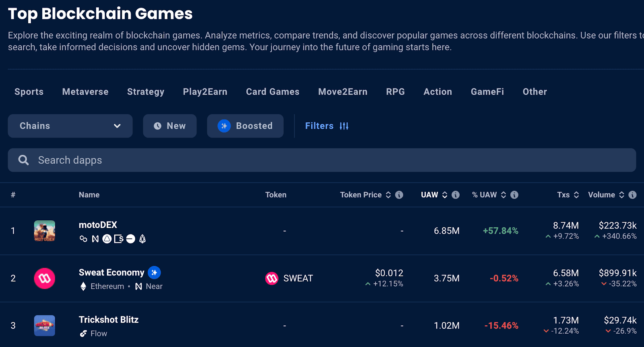Click the Ethereum chain icon
Image resolution: width=644 pixels, height=347 pixels.
(x=83, y=286)
